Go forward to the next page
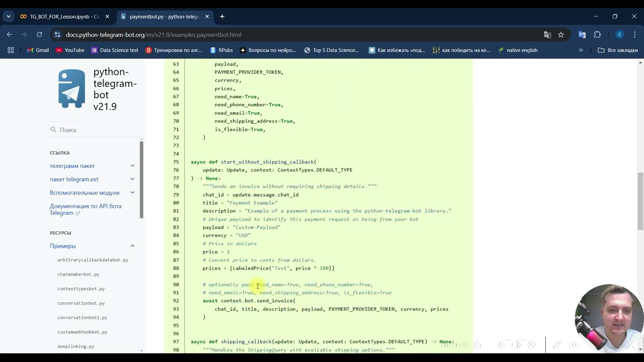The height and width of the screenshot is (362, 644). coord(24,35)
